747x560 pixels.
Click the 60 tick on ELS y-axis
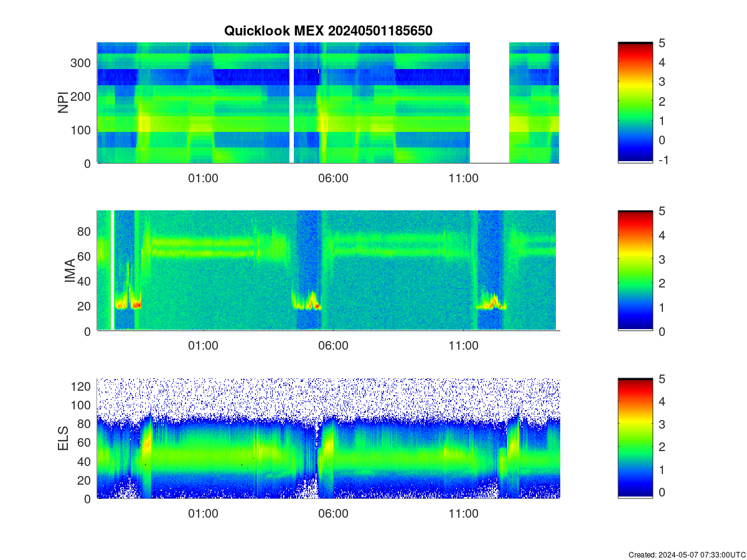tap(85, 442)
